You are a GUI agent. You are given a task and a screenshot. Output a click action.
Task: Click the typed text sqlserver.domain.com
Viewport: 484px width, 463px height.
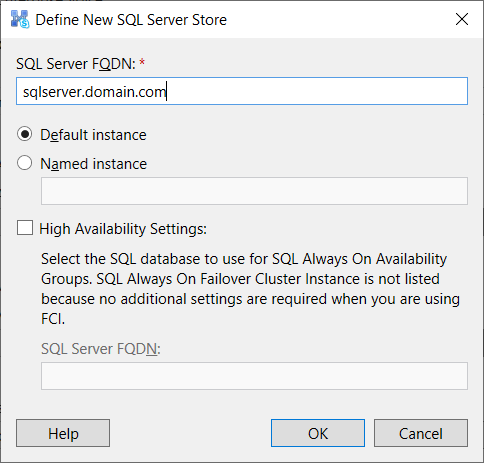(95, 92)
